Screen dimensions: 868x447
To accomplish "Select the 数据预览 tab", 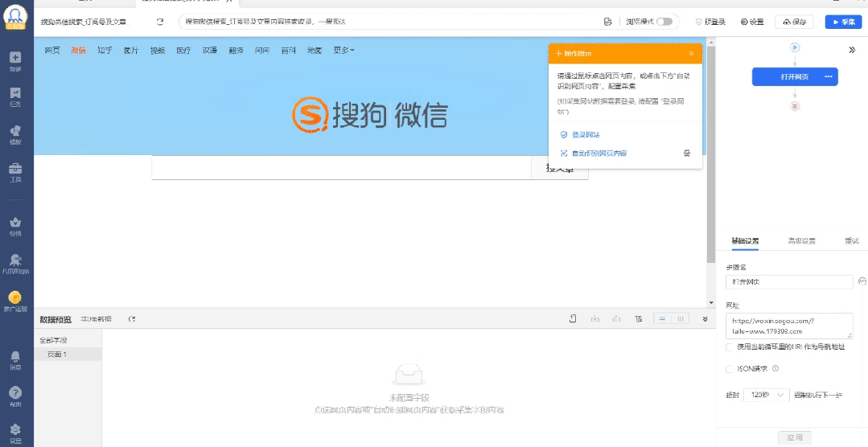I will (56, 320).
